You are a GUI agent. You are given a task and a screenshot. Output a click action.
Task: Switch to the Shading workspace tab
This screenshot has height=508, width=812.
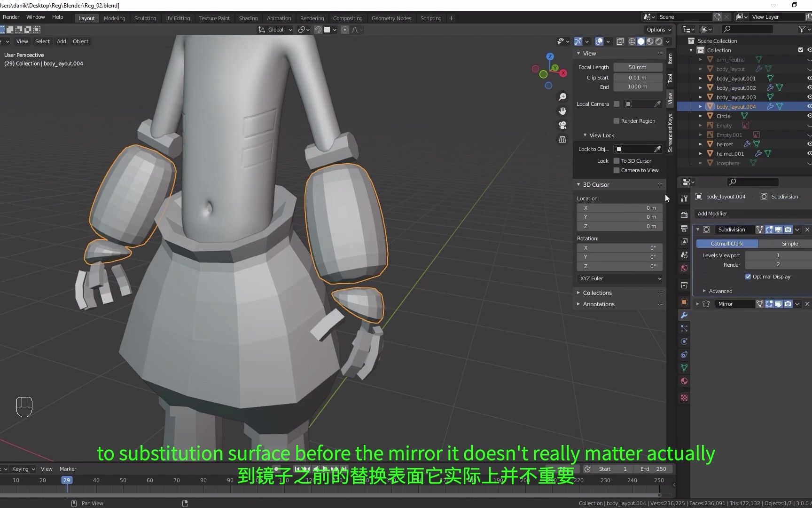[x=248, y=18]
